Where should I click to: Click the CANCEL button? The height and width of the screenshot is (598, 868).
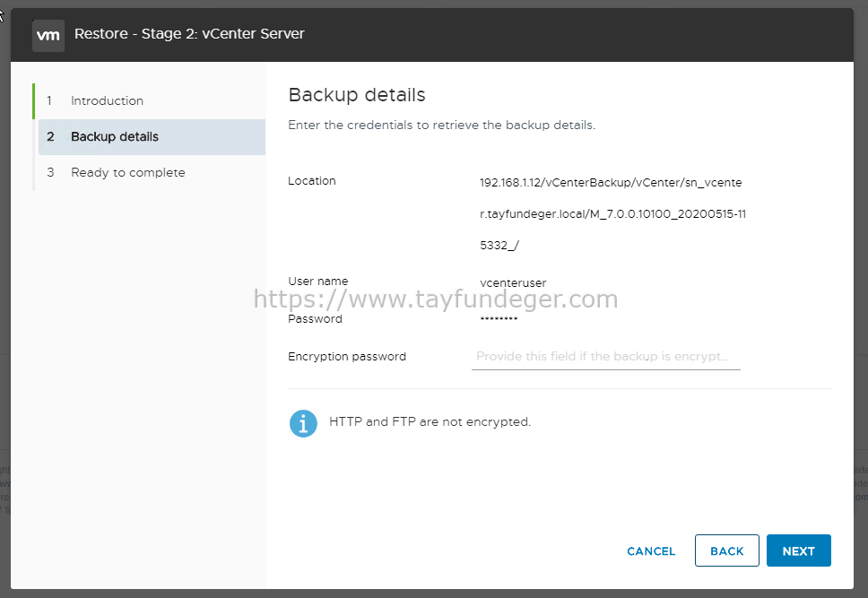pyautogui.click(x=651, y=551)
